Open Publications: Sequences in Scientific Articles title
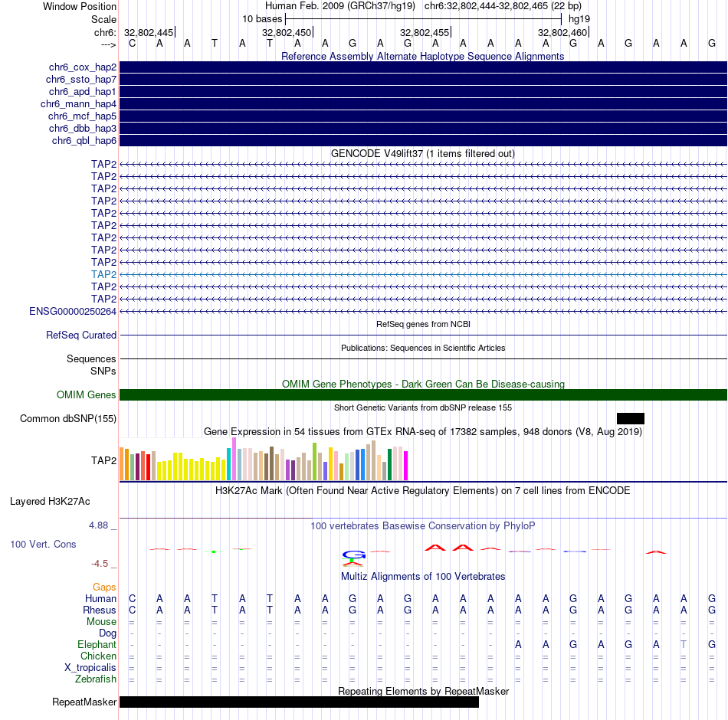Screen dimensions: 728x720 coord(423,349)
